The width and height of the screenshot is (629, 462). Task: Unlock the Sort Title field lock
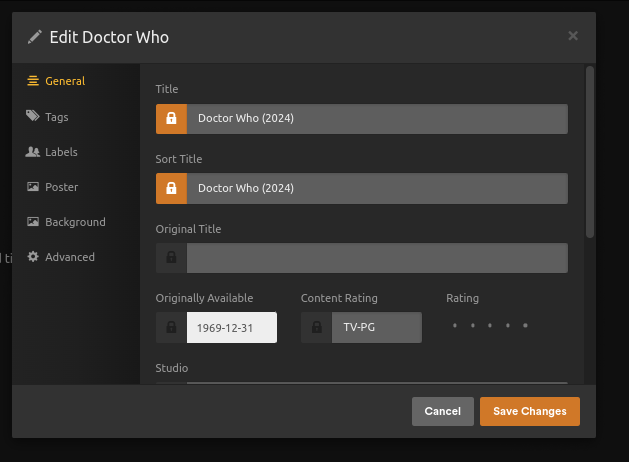171,188
